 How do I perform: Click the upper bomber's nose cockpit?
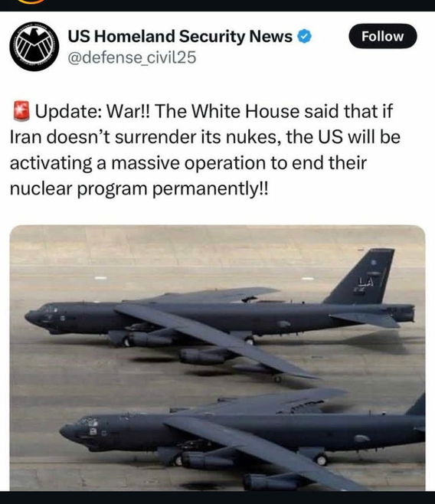tap(44, 315)
